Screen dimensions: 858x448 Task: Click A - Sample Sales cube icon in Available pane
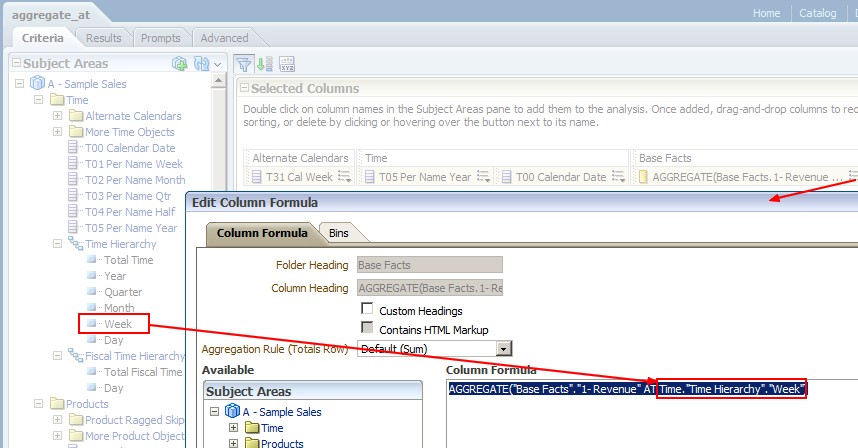[233, 411]
